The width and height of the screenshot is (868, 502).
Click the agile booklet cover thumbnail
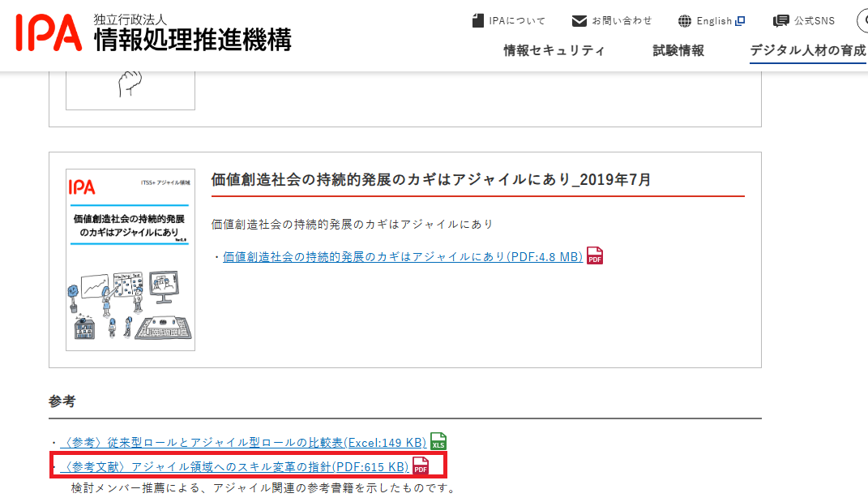pyautogui.click(x=130, y=260)
